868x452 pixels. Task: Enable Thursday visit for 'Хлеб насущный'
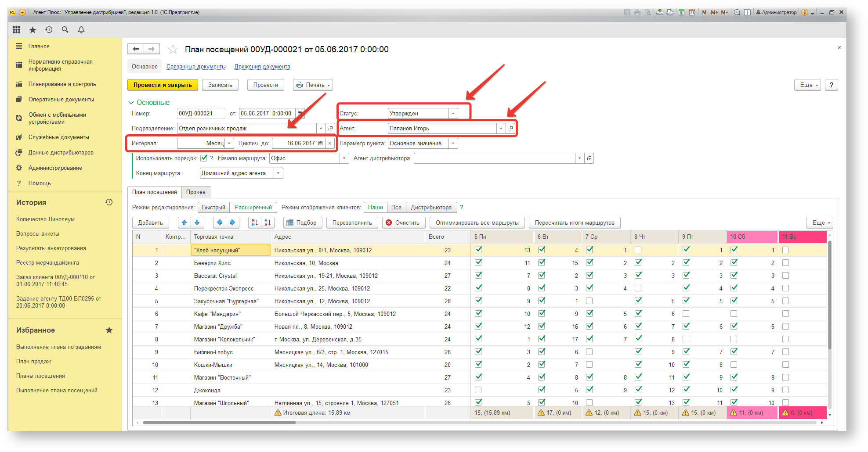coord(638,250)
